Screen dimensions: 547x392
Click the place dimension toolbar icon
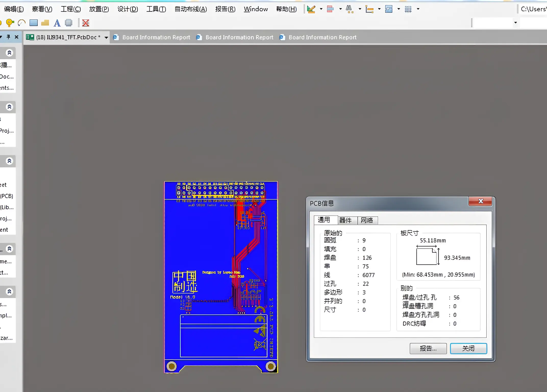point(369,9)
